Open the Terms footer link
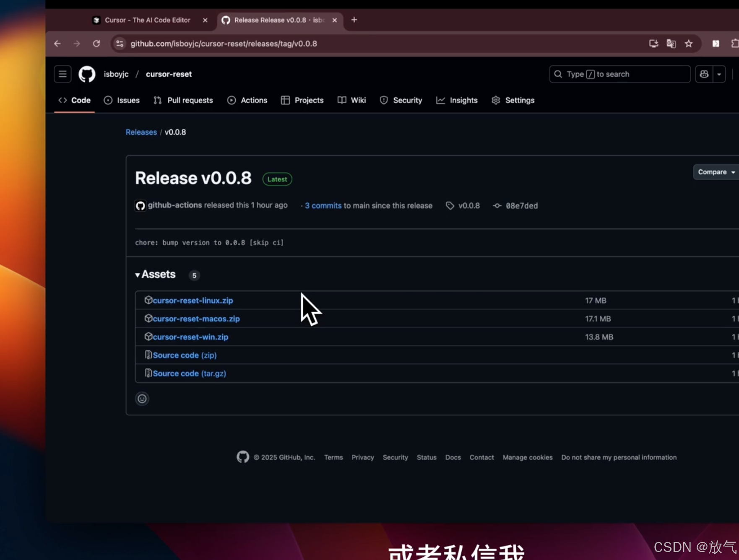Image resolution: width=739 pixels, height=560 pixels. [333, 457]
